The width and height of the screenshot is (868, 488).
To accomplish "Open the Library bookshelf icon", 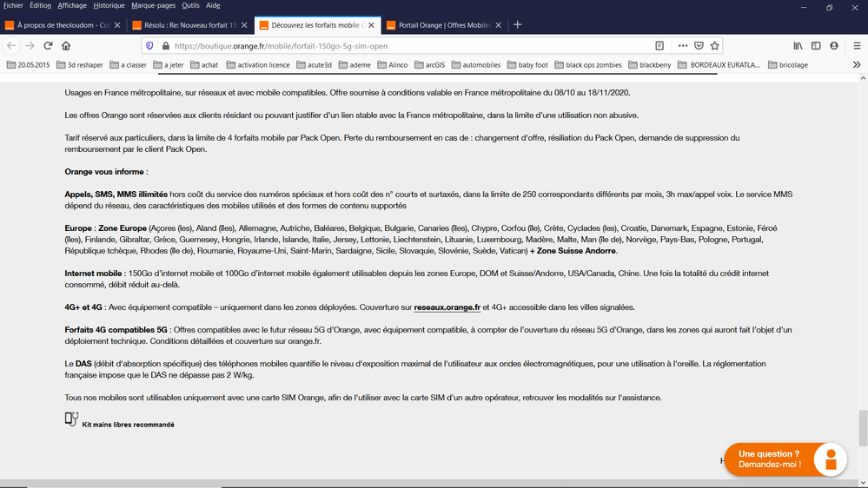I will (x=798, y=46).
